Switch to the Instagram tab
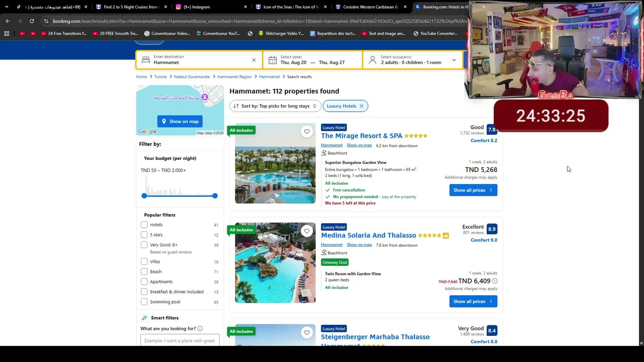The image size is (644, 362). (211, 7)
